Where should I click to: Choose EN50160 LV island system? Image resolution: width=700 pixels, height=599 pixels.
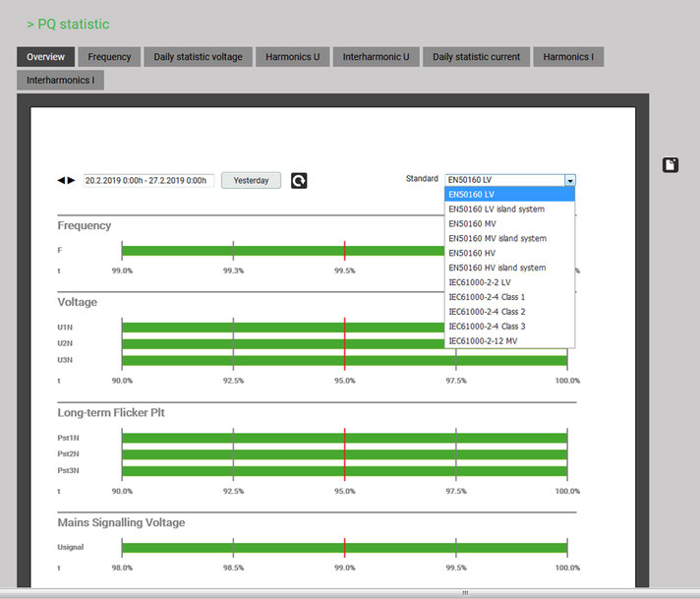pyautogui.click(x=509, y=210)
